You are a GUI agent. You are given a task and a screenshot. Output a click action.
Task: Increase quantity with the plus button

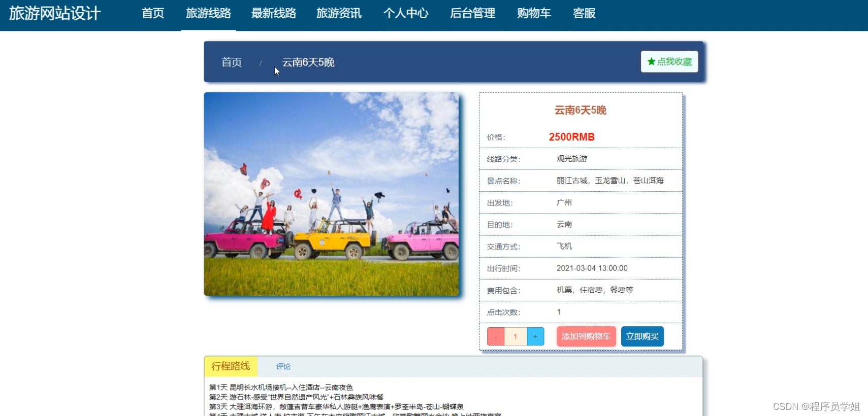pyautogui.click(x=535, y=336)
